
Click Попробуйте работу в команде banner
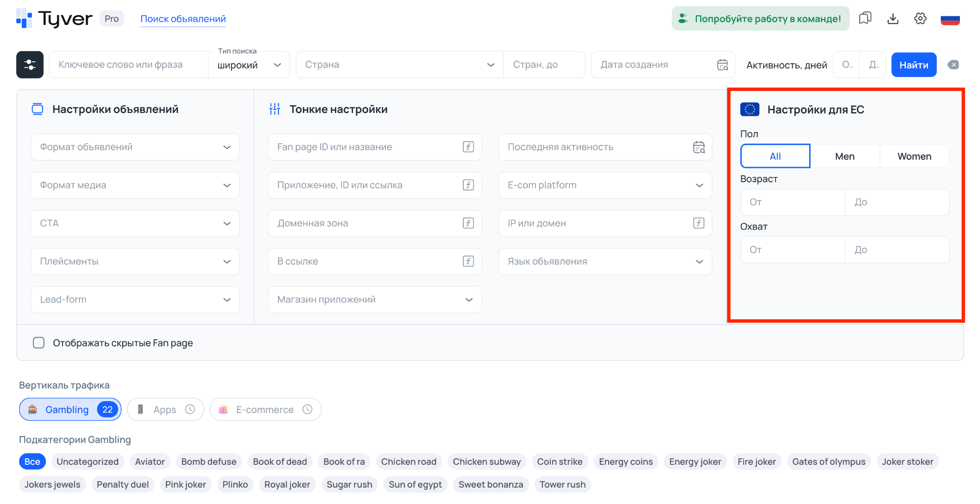[760, 19]
